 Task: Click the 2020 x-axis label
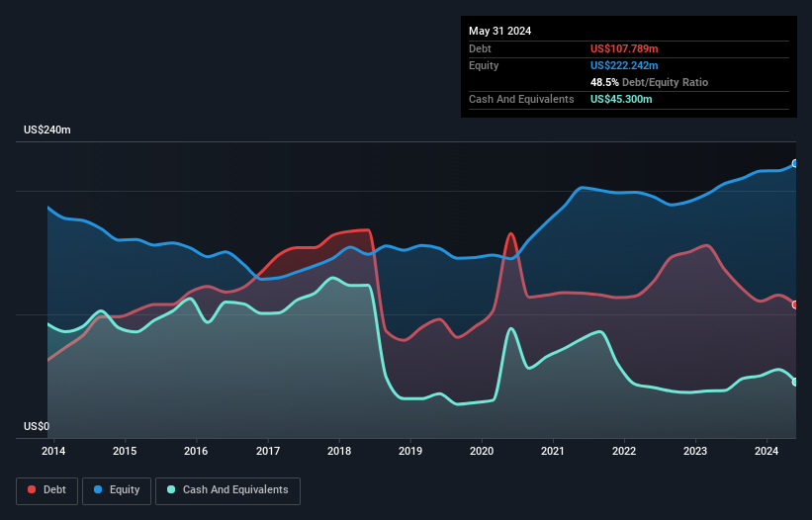point(482,451)
